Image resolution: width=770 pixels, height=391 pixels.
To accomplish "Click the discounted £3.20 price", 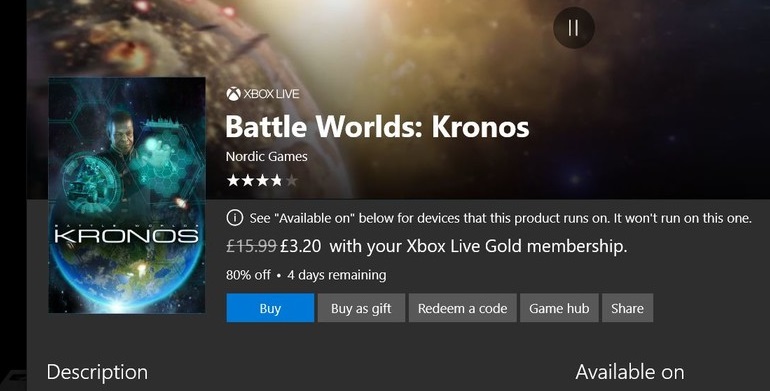I will (301, 246).
